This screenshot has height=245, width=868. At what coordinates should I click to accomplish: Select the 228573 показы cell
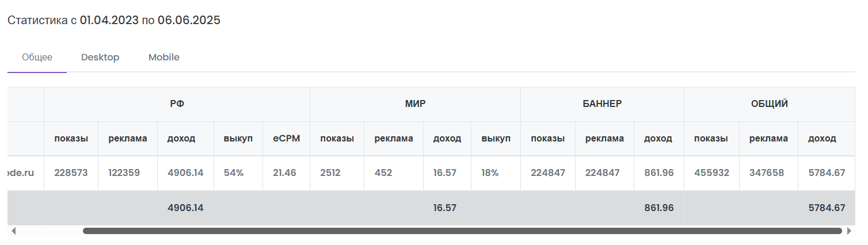coord(71,173)
